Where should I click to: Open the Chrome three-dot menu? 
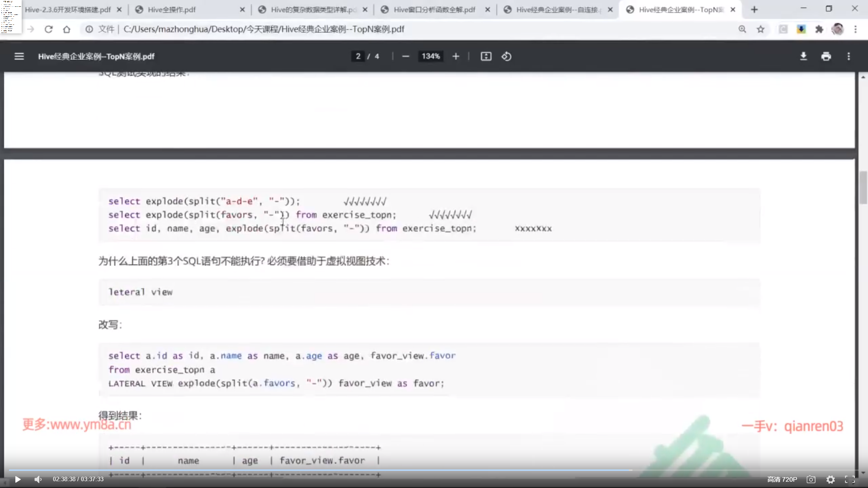855,29
